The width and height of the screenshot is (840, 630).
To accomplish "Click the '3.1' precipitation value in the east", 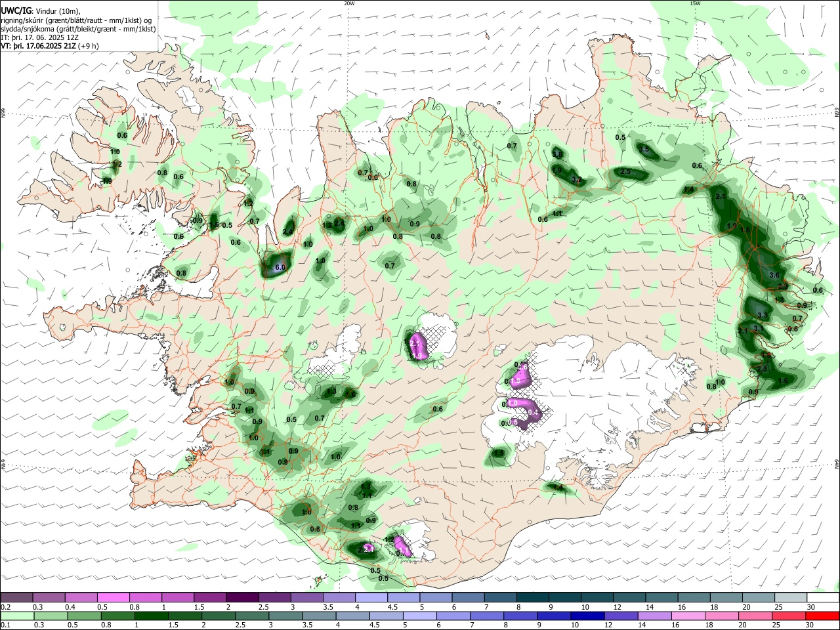I will 758,328.
